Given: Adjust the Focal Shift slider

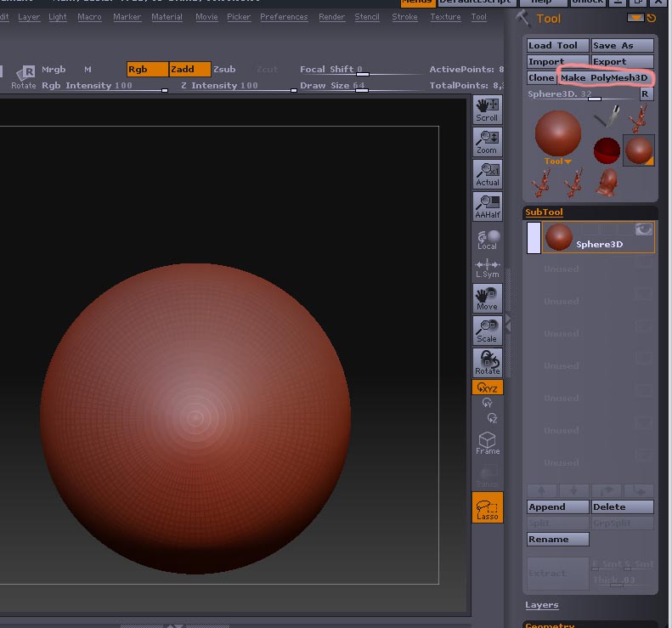Looking at the screenshot, I should (362, 70).
